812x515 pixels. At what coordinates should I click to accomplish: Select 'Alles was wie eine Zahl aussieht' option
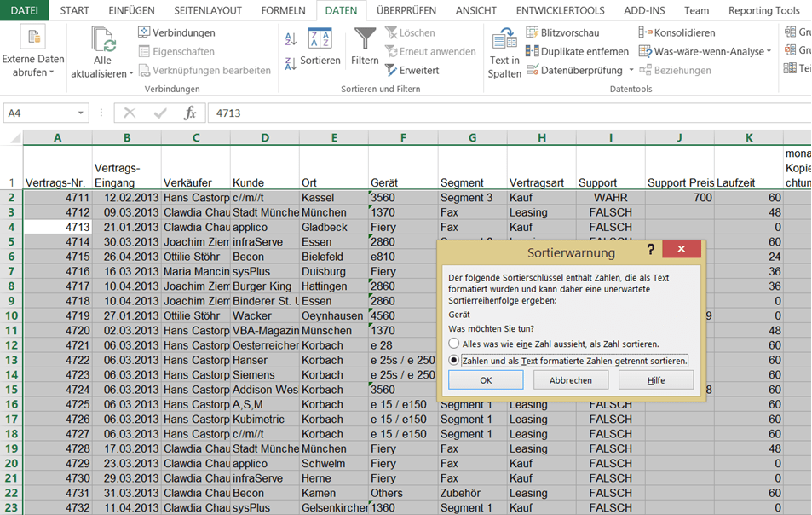[x=453, y=344]
